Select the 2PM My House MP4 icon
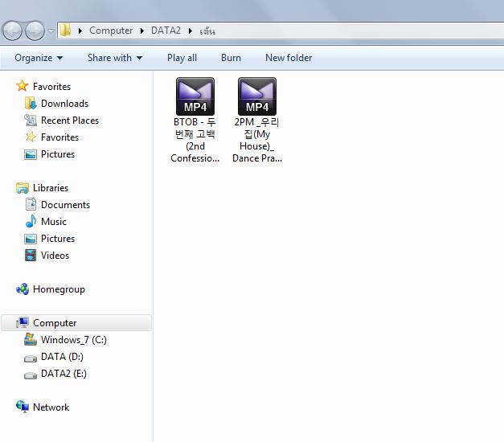 pos(257,96)
